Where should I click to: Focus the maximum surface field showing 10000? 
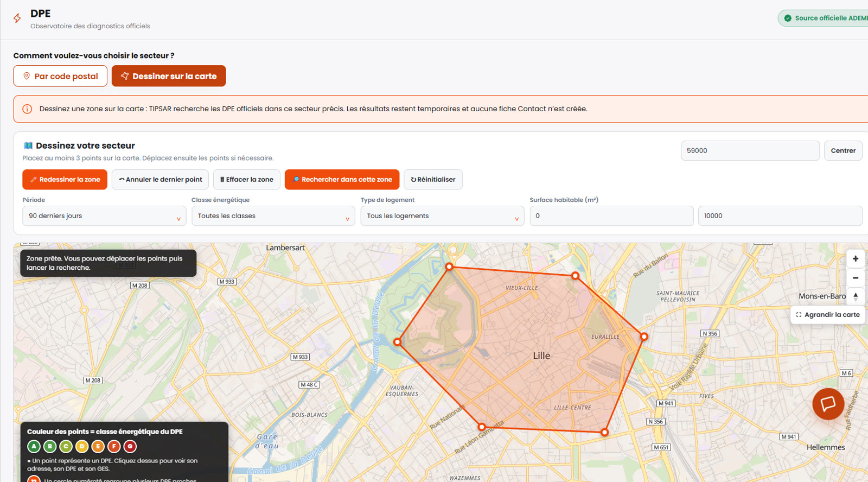(x=780, y=216)
